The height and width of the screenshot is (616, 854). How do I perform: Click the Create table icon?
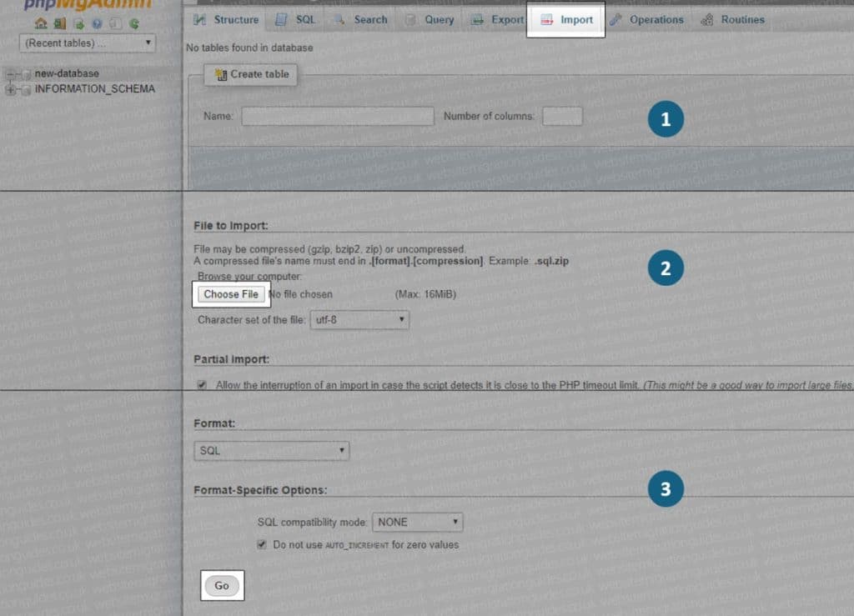pos(220,74)
